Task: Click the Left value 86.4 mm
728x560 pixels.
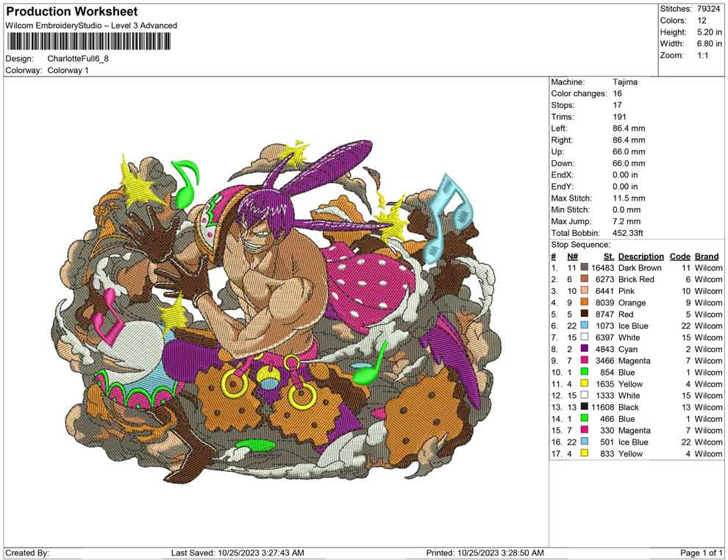Action: coord(629,128)
